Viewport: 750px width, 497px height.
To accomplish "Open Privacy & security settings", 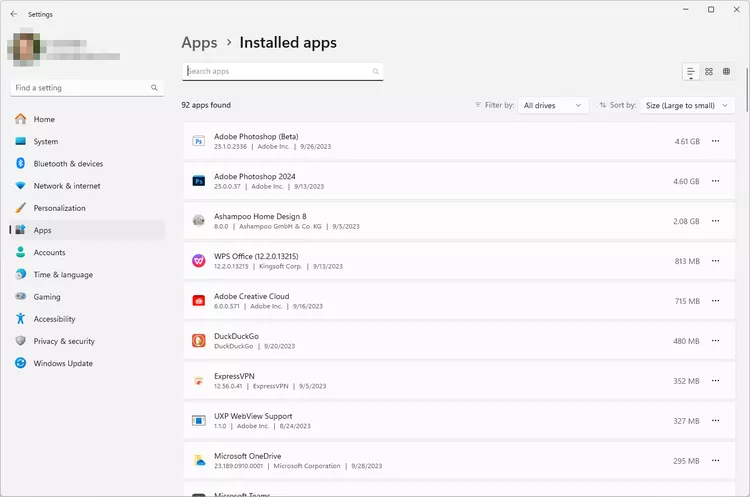I will (87, 341).
